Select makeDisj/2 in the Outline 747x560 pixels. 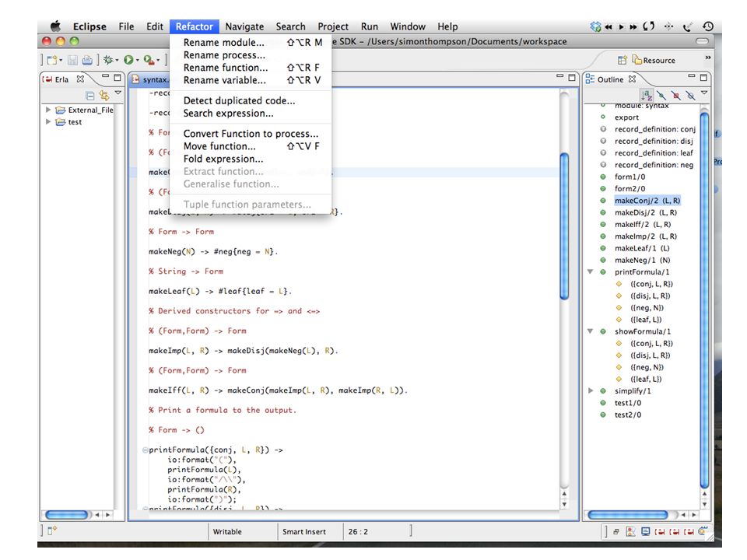(646, 212)
